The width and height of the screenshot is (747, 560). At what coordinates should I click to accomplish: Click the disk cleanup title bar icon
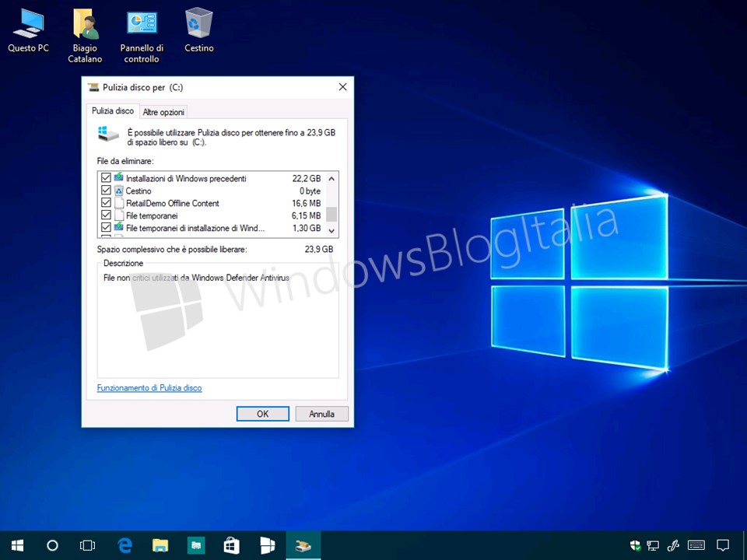(x=93, y=87)
